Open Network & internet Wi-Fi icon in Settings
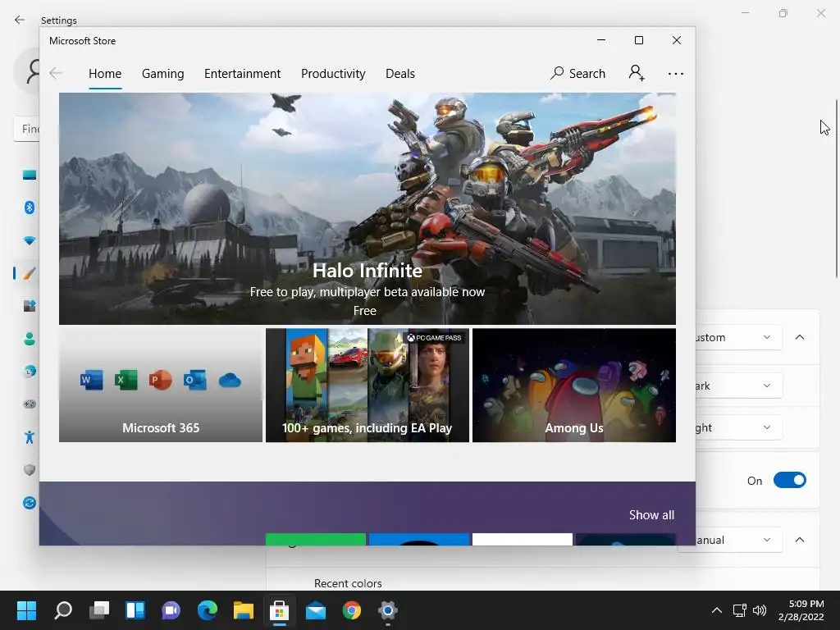 point(30,240)
